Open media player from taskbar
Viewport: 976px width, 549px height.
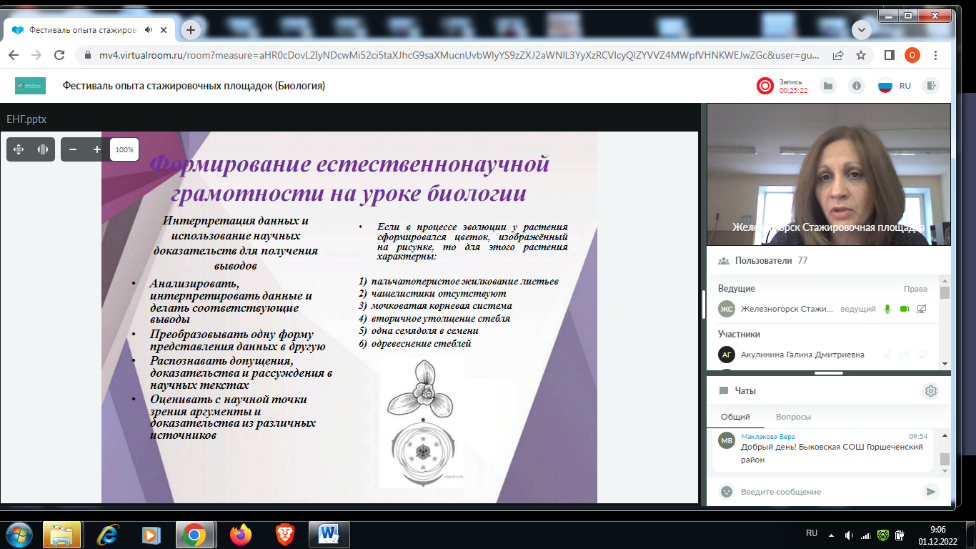coord(151,535)
